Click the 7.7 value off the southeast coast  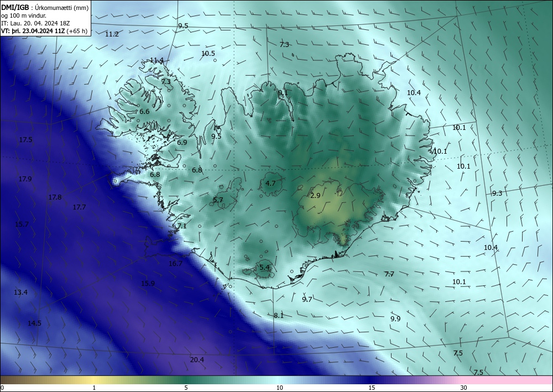(x=389, y=274)
